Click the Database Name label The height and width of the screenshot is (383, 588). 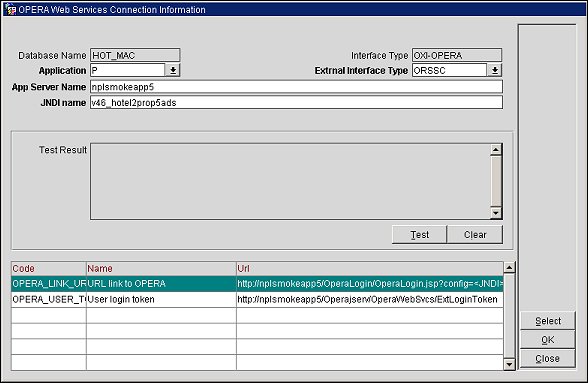52,56
